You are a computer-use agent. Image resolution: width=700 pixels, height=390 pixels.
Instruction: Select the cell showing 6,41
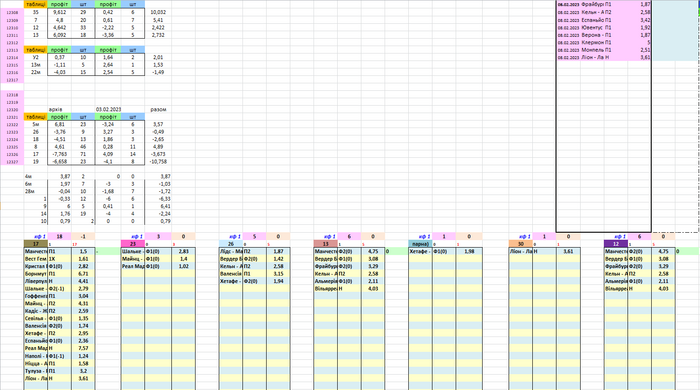click(158, 207)
